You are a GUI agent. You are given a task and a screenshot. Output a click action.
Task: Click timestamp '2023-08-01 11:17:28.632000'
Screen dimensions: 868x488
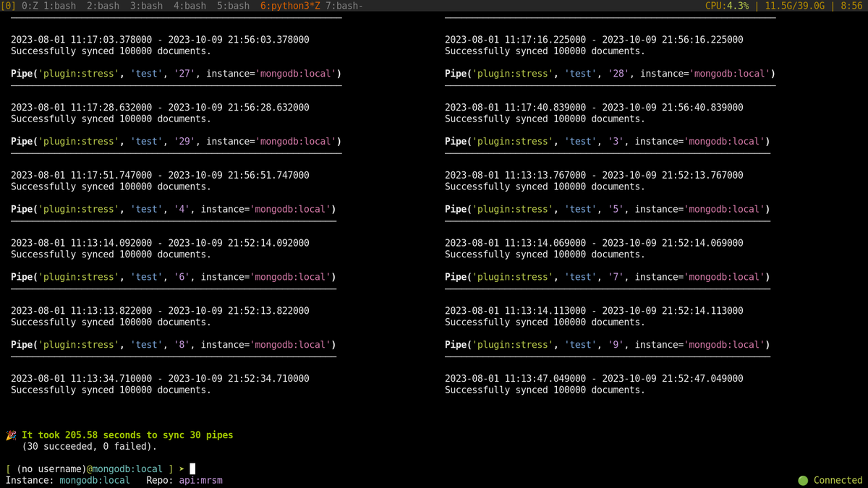pyautogui.click(x=81, y=108)
